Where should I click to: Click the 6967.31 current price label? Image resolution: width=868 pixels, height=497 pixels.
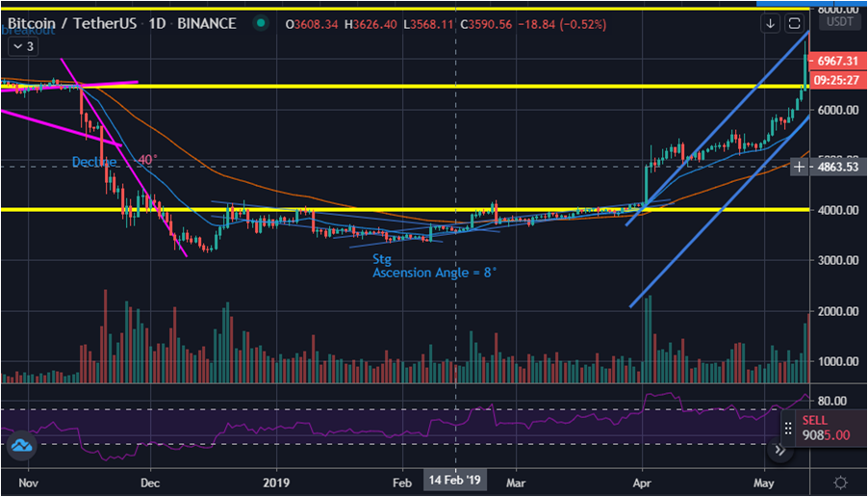pyautogui.click(x=837, y=61)
